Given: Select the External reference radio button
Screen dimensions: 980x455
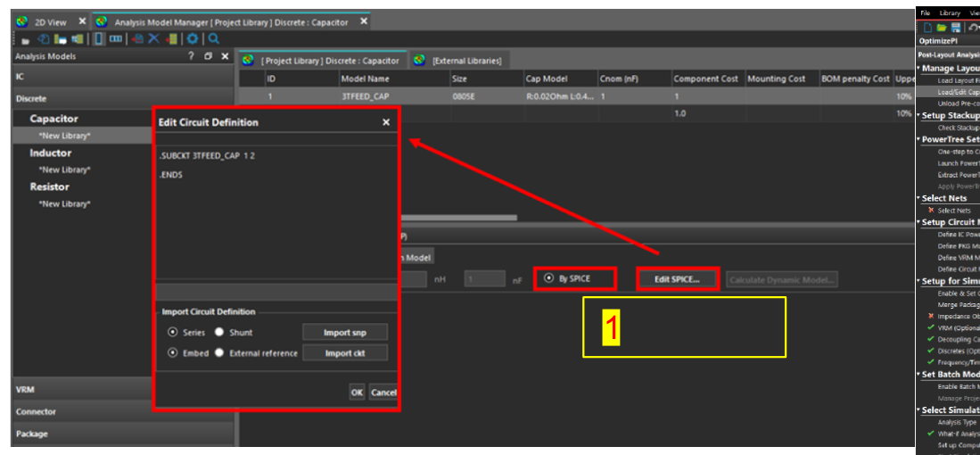Looking at the screenshot, I should click(219, 352).
